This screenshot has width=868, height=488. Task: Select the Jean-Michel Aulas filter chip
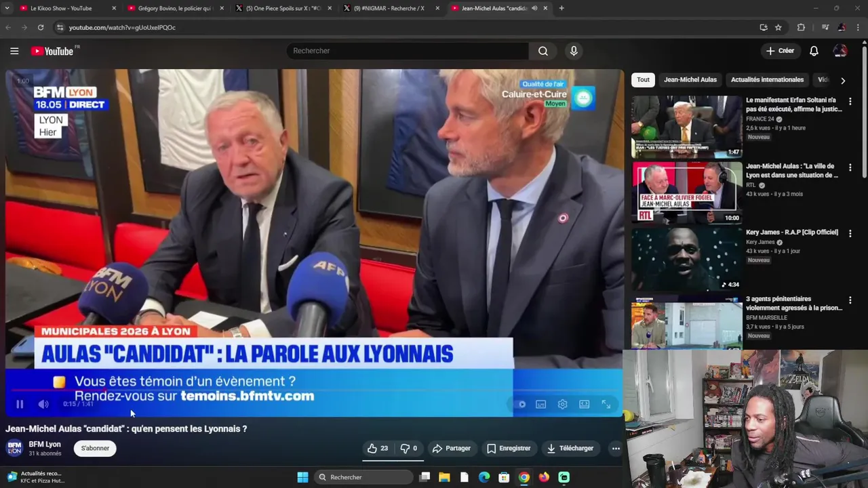click(x=690, y=79)
